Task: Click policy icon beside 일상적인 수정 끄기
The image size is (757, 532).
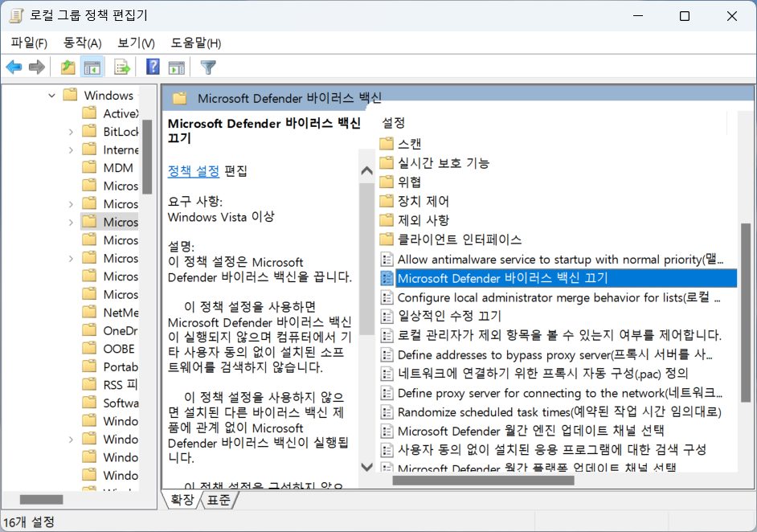Action: pos(387,316)
